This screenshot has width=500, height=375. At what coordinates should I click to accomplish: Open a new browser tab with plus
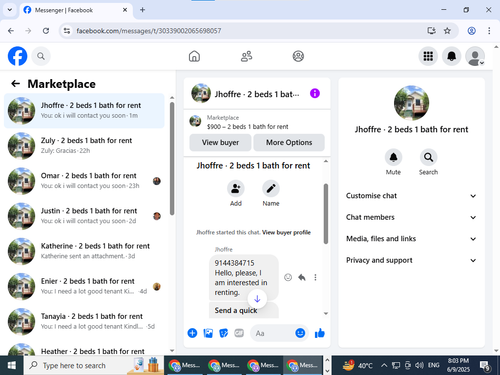142,10
